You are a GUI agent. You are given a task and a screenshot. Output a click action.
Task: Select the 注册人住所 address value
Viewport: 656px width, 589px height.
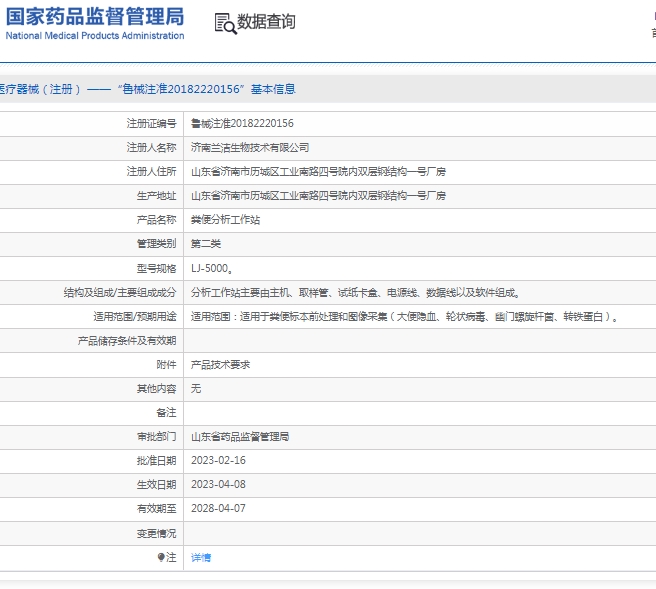318,172
